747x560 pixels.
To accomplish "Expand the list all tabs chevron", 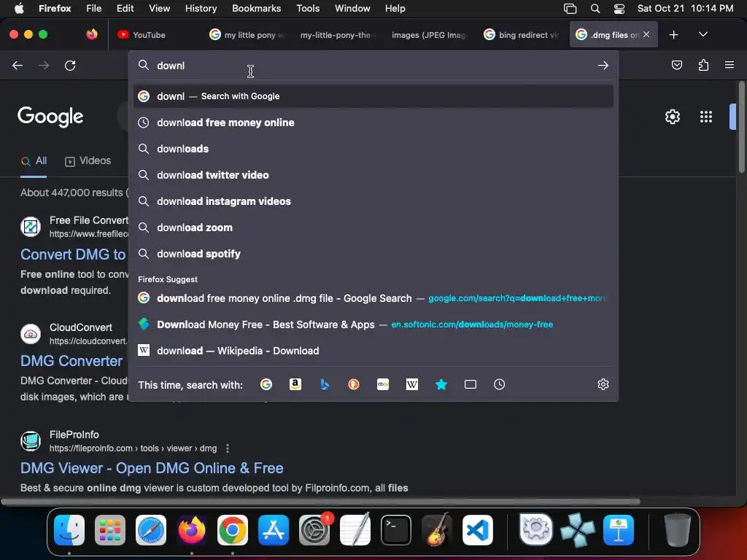I will pos(703,34).
